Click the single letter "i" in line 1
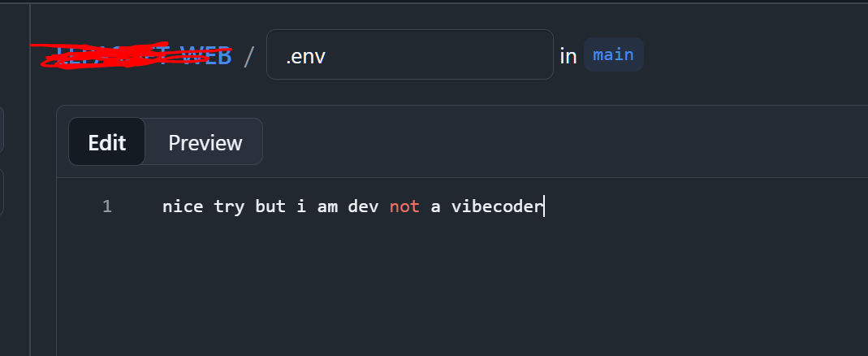Image resolution: width=868 pixels, height=356 pixels. coord(301,206)
